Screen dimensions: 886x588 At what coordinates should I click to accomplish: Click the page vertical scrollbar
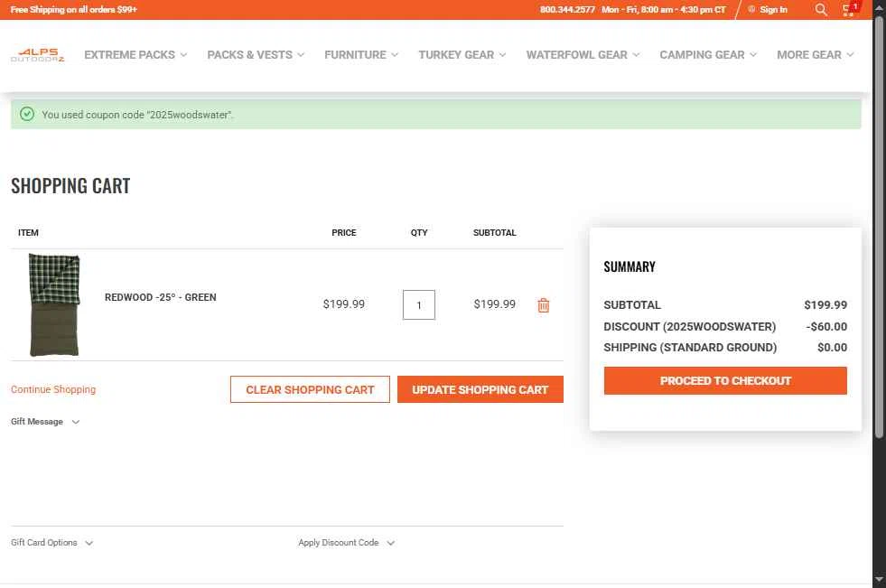[879, 226]
